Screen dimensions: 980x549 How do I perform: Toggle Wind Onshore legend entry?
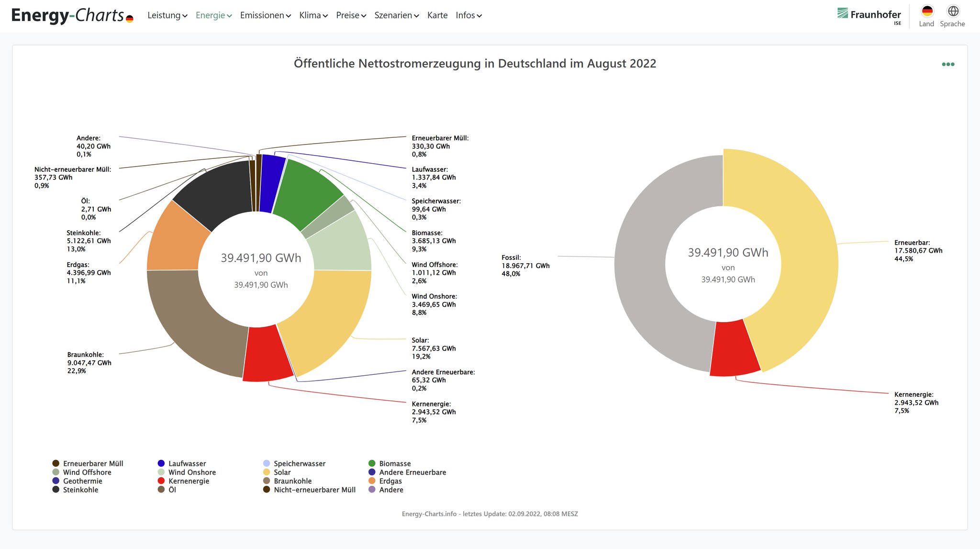point(192,472)
